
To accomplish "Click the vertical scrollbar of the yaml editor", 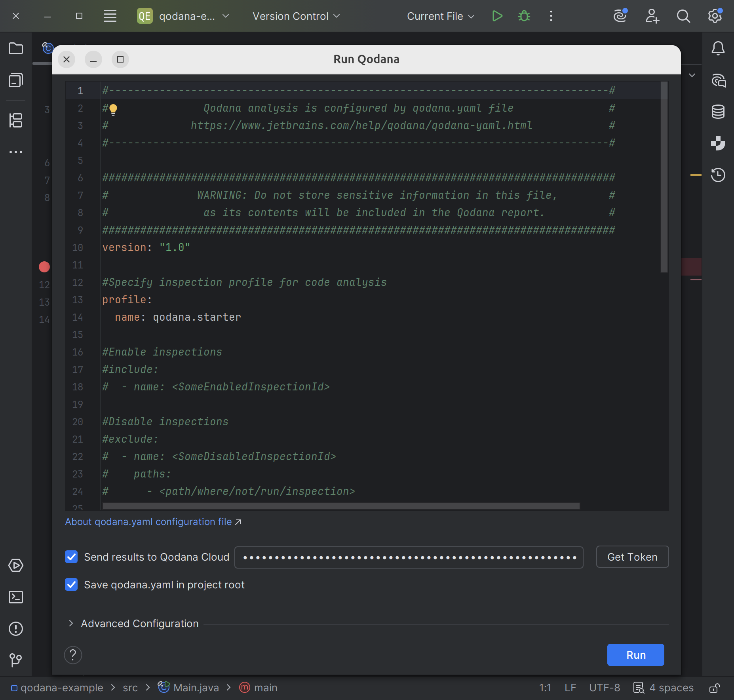I will (664, 177).
